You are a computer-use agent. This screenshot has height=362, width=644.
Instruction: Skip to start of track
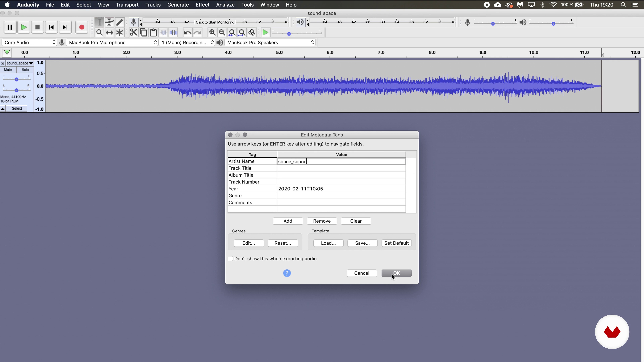pyautogui.click(x=51, y=27)
